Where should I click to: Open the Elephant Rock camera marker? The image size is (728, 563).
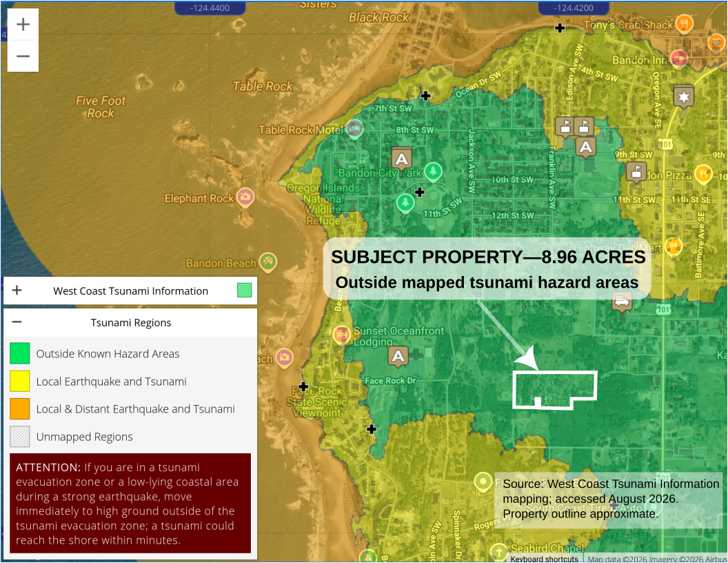(x=245, y=197)
